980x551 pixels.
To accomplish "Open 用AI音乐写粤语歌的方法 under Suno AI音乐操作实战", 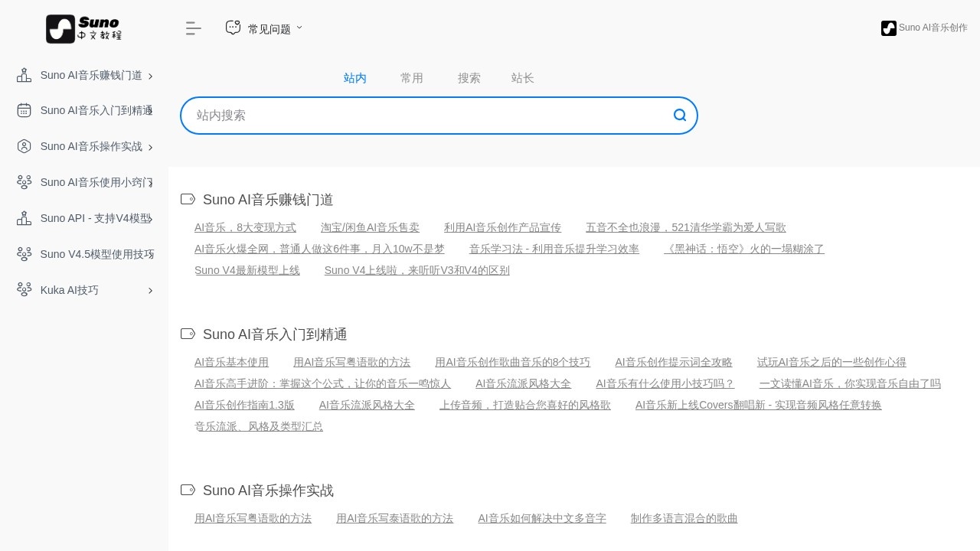I will [253, 518].
